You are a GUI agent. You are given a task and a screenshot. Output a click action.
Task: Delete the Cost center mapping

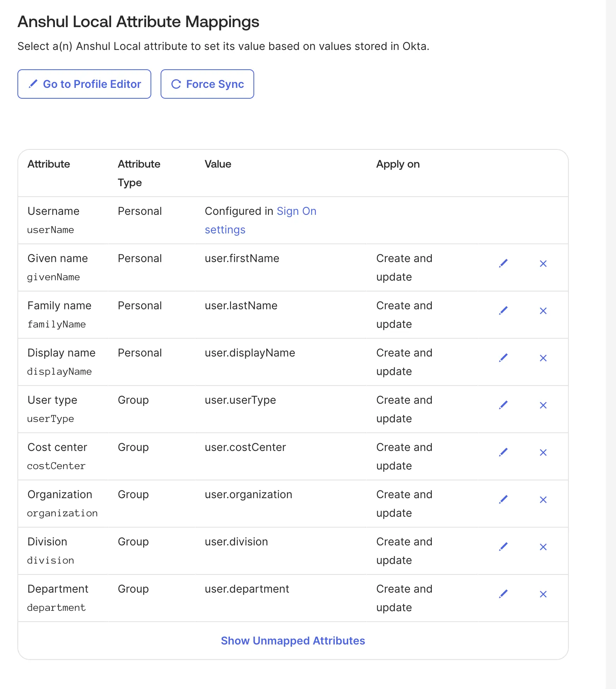(x=543, y=452)
